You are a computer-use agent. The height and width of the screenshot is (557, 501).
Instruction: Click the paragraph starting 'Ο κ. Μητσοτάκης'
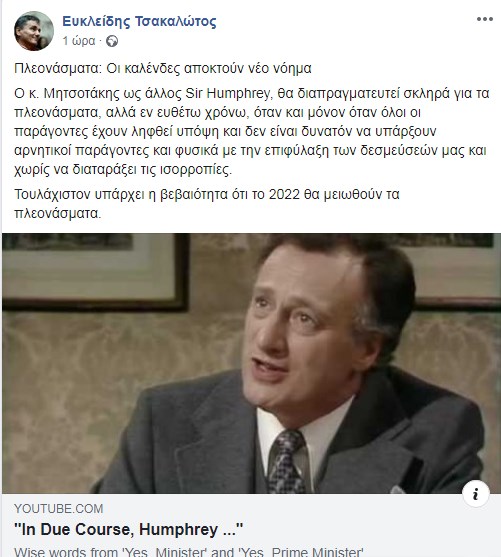pos(252,131)
